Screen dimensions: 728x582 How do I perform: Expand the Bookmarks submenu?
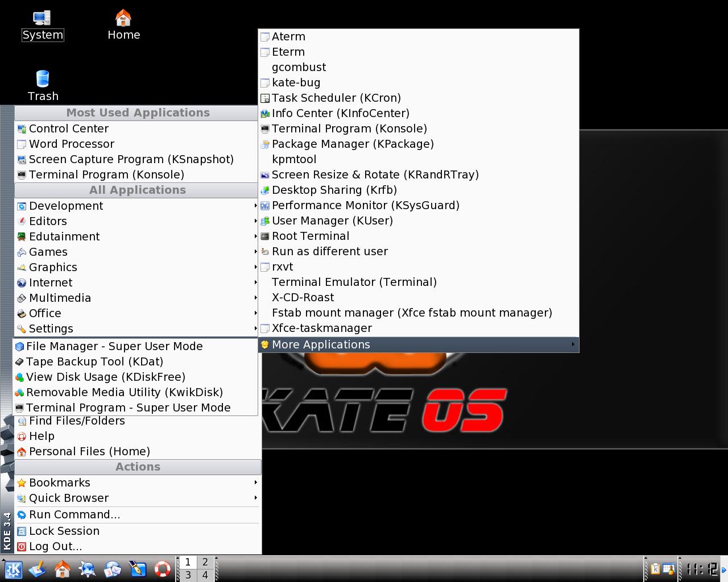(x=138, y=483)
